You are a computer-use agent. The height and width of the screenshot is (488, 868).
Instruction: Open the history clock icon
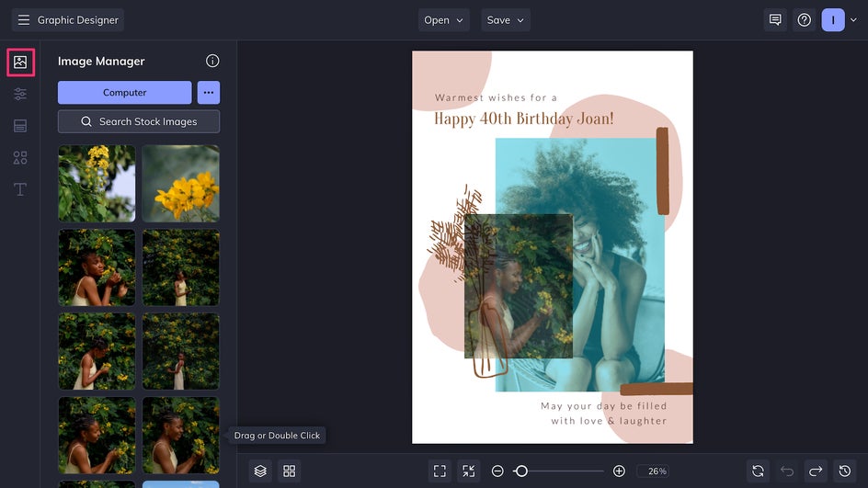coord(845,471)
